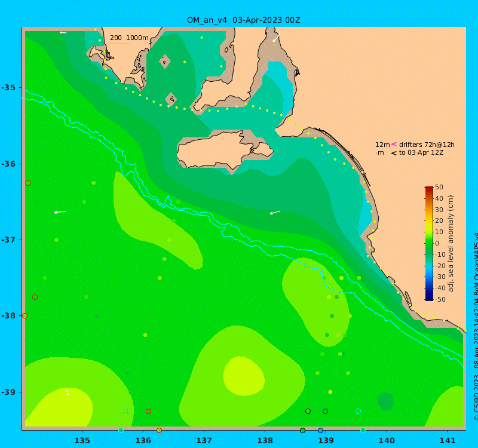Click the 'drifters 72h@12h' legend text
The height and width of the screenshot is (448, 478).
click(x=427, y=145)
